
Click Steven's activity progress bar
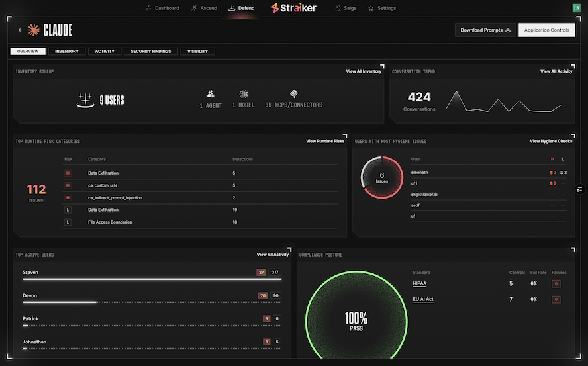tap(152, 279)
